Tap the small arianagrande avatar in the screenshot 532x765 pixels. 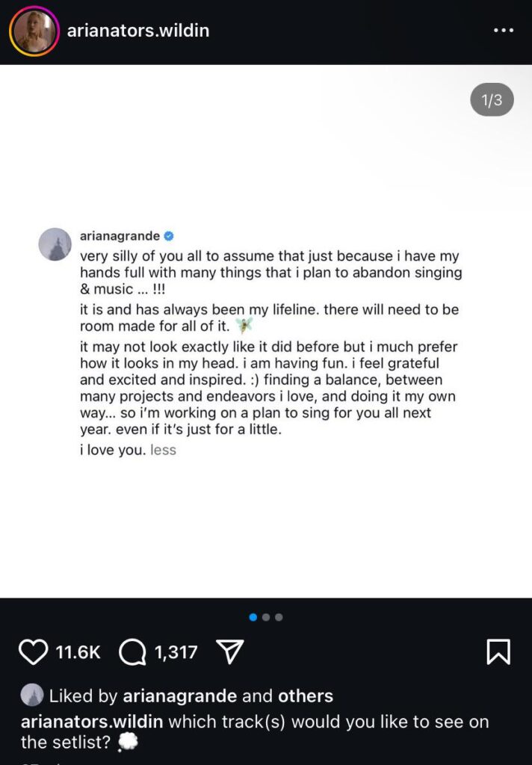pyautogui.click(x=55, y=244)
